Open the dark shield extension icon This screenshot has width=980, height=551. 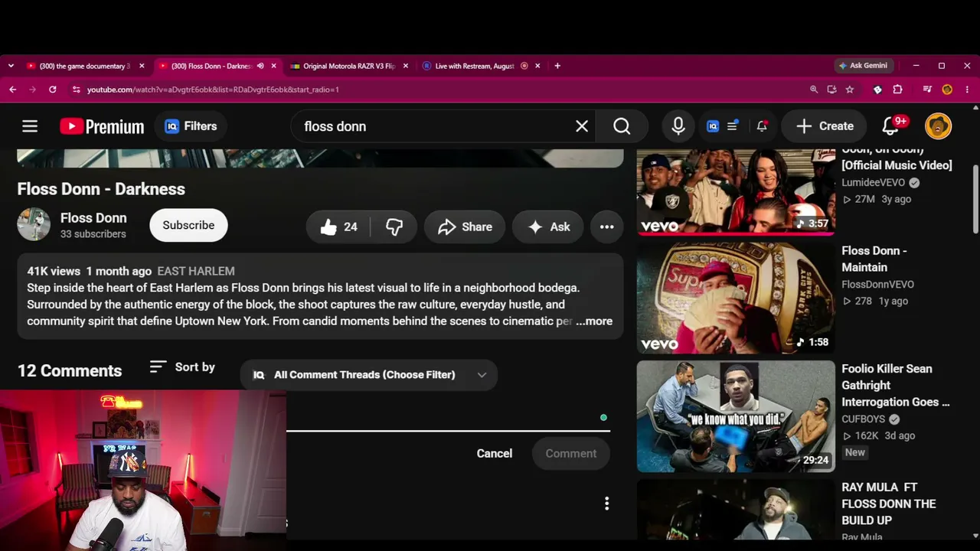878,90
